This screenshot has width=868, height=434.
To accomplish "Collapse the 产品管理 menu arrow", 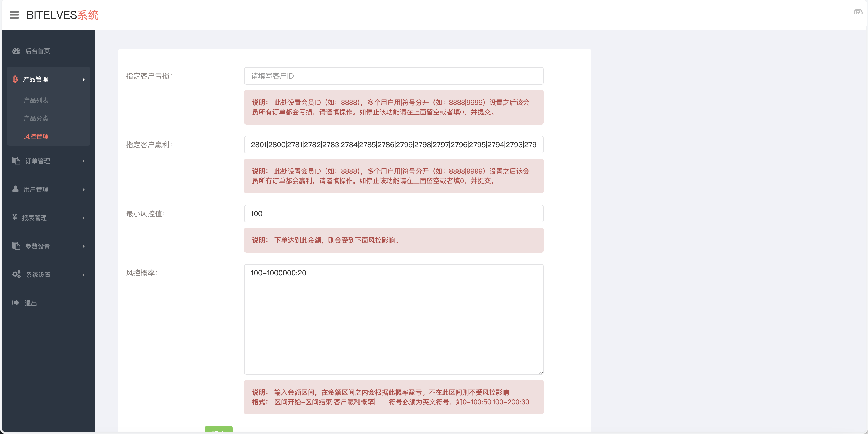I will pyautogui.click(x=83, y=80).
